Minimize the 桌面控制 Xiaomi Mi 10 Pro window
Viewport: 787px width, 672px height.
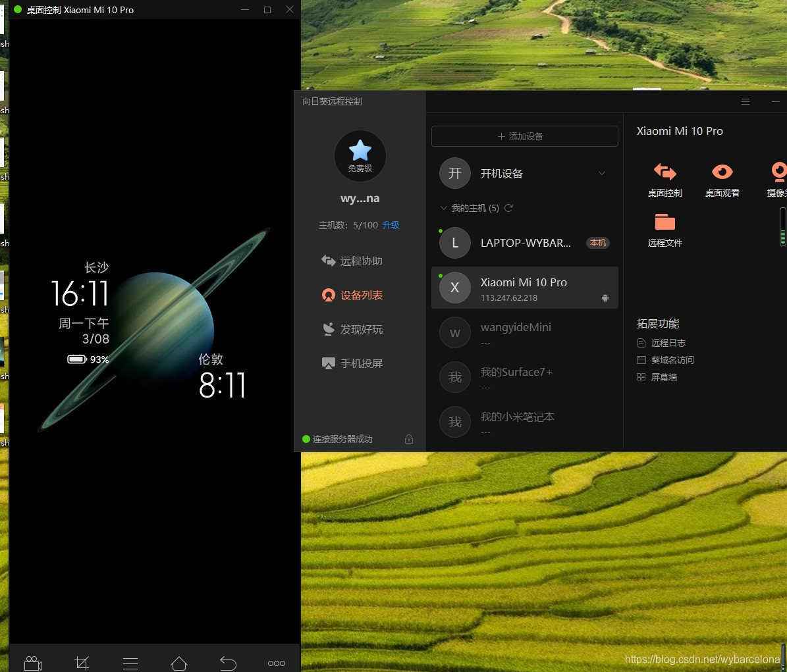point(245,9)
